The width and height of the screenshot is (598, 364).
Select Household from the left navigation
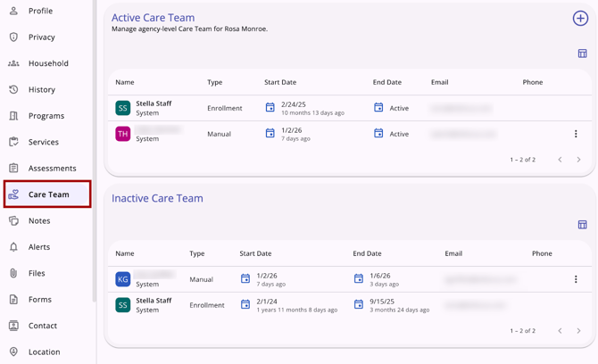(48, 63)
